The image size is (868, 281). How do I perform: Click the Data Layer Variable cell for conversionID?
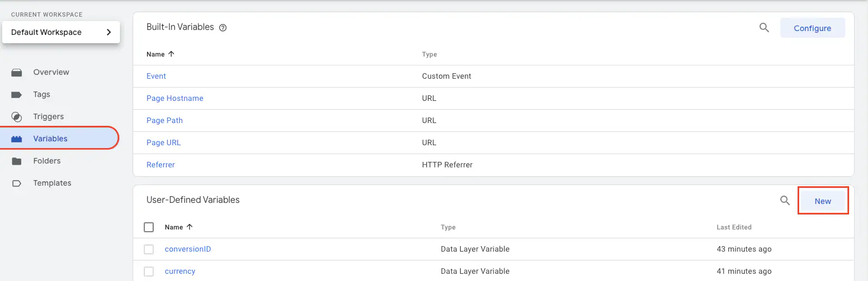[475, 249]
